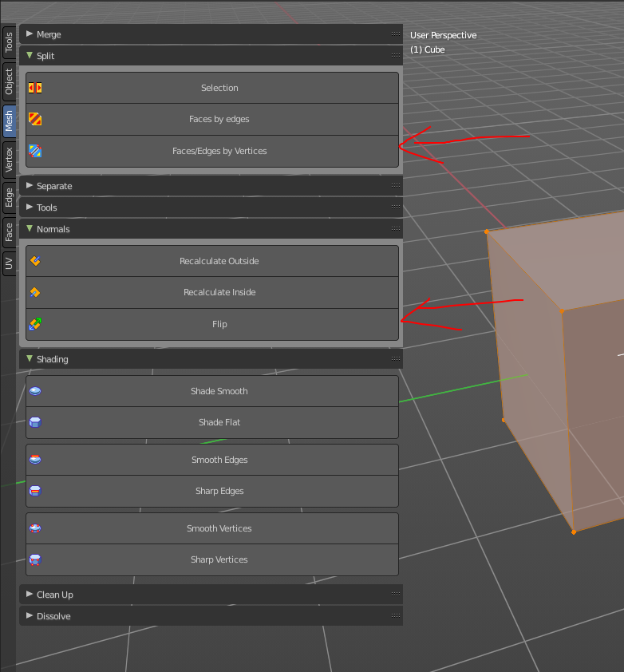Click the Recalculate Outside normals icon
Screen dimensions: 624x672
point(35,260)
